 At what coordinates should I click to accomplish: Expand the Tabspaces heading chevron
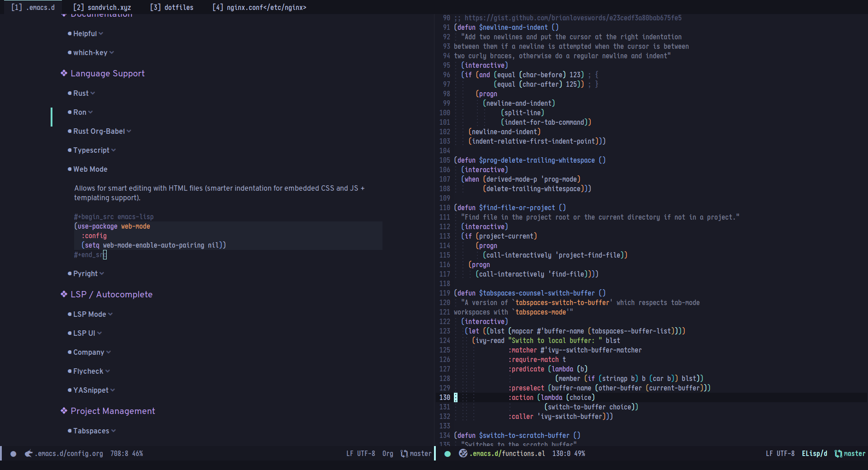pyautogui.click(x=113, y=431)
